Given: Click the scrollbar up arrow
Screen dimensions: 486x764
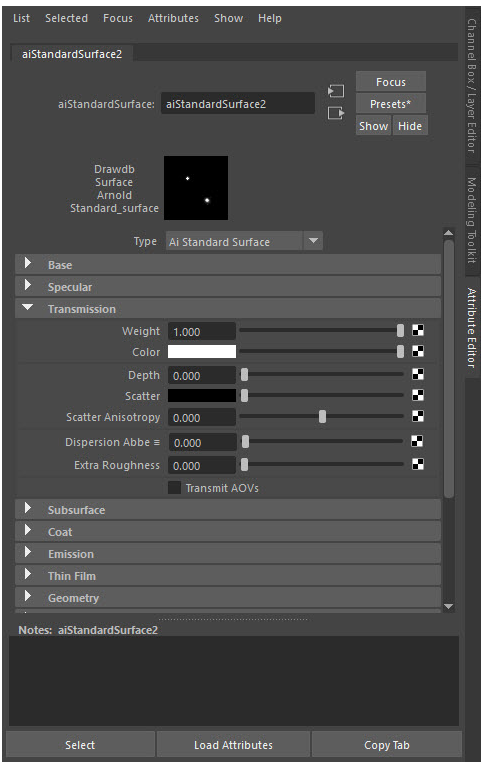Looking at the screenshot, I should [x=448, y=233].
